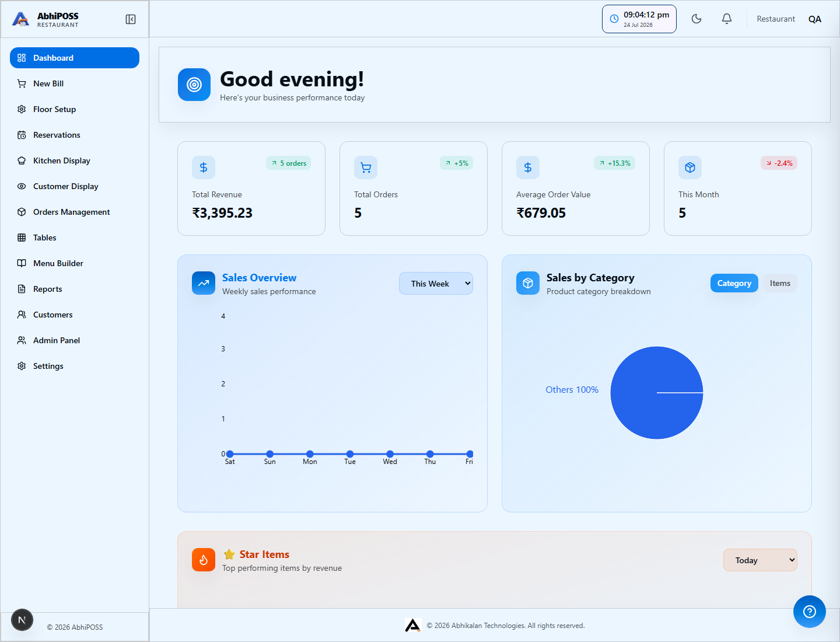Click the +15.3% trend badge
The image size is (840, 642).
614,163
